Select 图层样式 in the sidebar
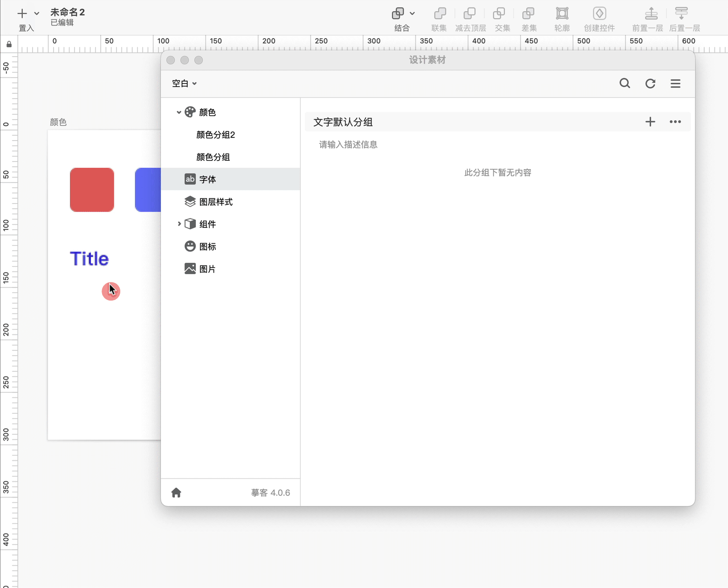 216,202
